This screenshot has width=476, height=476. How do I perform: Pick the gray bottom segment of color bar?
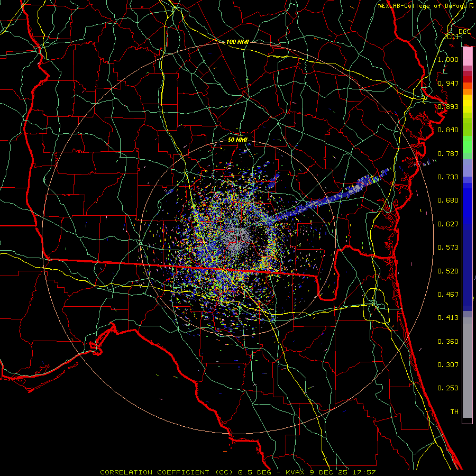click(467, 368)
